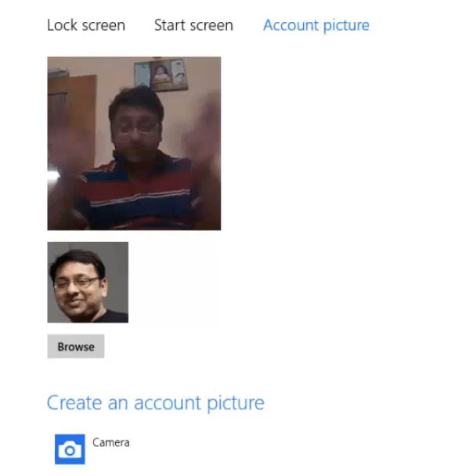
Task: Switch to the Lock screen tab
Action: [86, 25]
